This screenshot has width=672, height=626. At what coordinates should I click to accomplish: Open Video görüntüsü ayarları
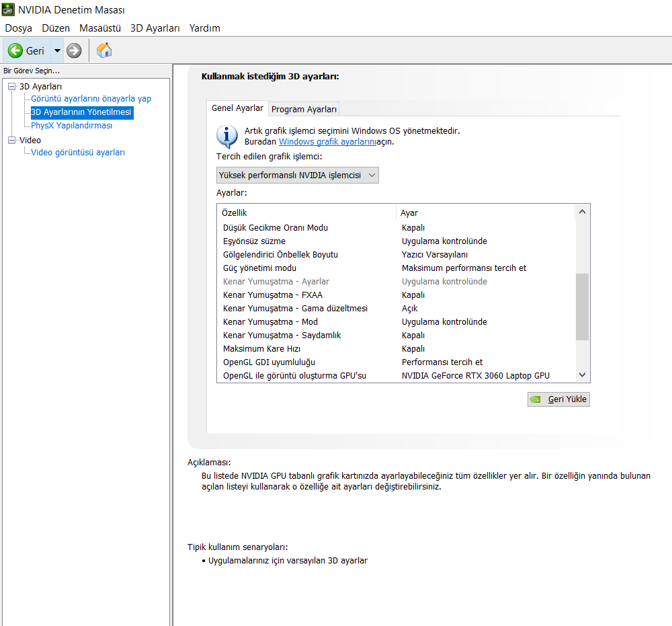(x=78, y=152)
